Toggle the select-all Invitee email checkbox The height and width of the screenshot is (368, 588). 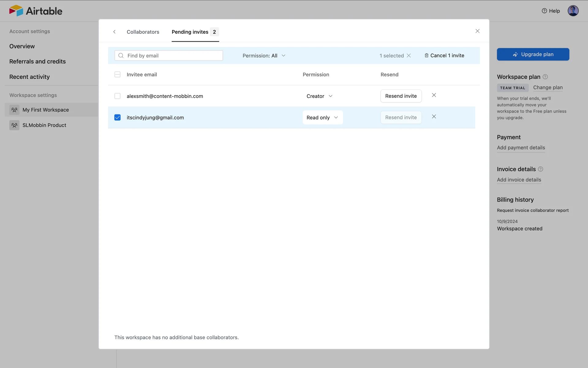click(x=117, y=75)
